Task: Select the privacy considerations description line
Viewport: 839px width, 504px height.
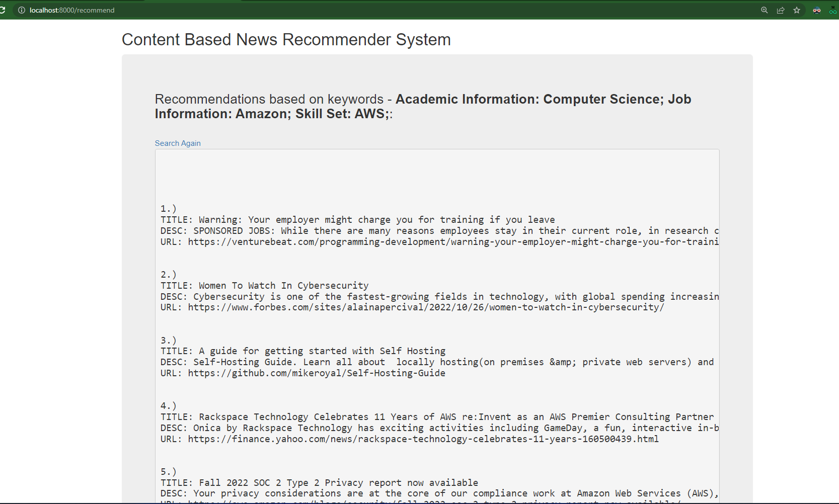Action: point(439,494)
